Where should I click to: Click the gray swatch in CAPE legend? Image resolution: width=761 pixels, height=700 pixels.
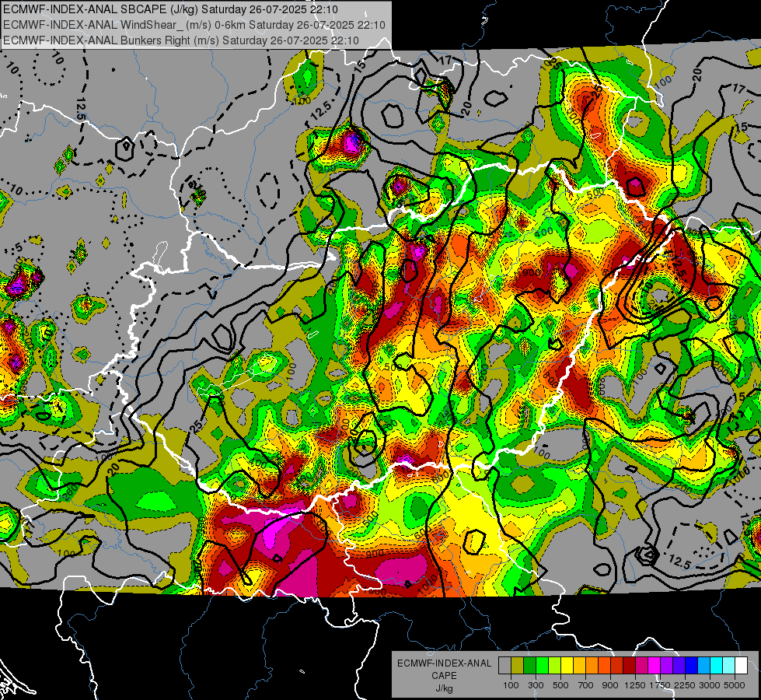(504, 666)
